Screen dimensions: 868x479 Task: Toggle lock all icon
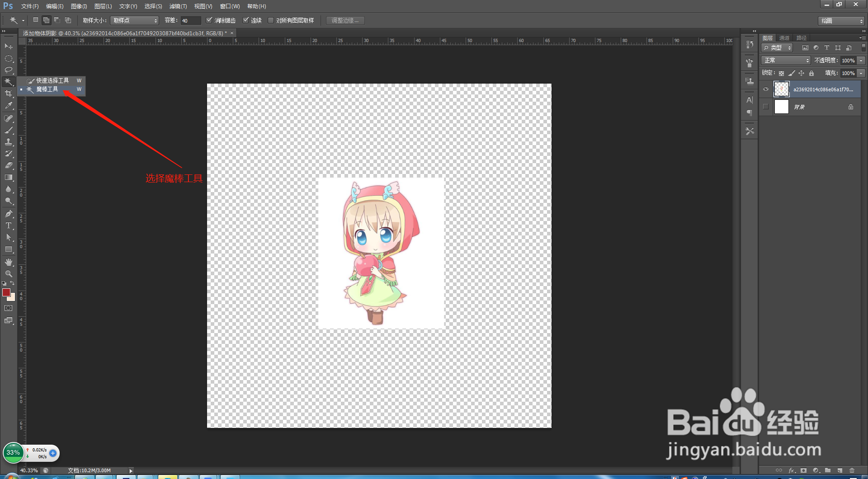coord(811,73)
